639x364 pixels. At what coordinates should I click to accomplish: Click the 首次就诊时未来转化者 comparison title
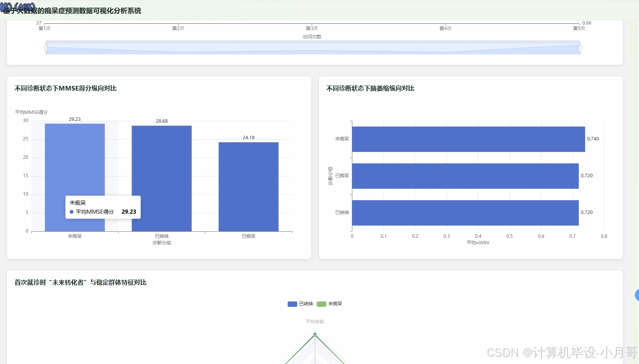pyautogui.click(x=81, y=282)
